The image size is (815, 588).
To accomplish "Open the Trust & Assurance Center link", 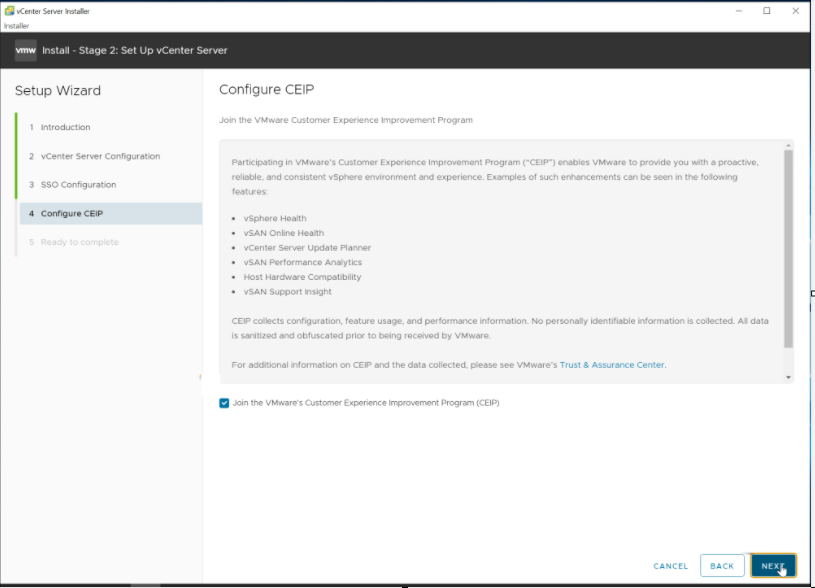I will (x=612, y=365).
